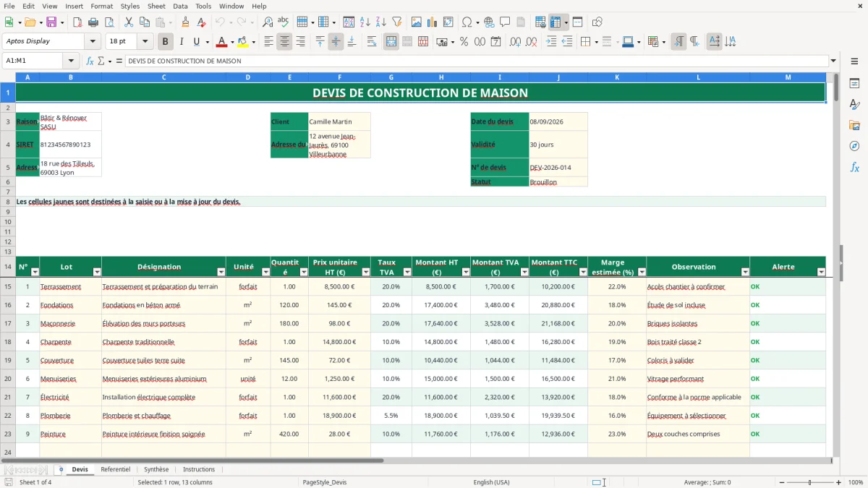The width and height of the screenshot is (868, 488).
Task: Insert a comment
Action: [x=505, y=22]
